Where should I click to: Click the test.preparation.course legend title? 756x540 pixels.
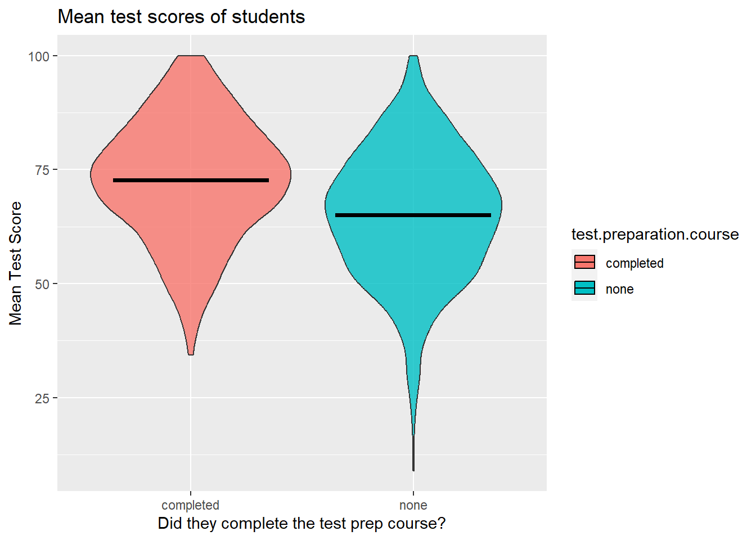pyautogui.click(x=655, y=234)
